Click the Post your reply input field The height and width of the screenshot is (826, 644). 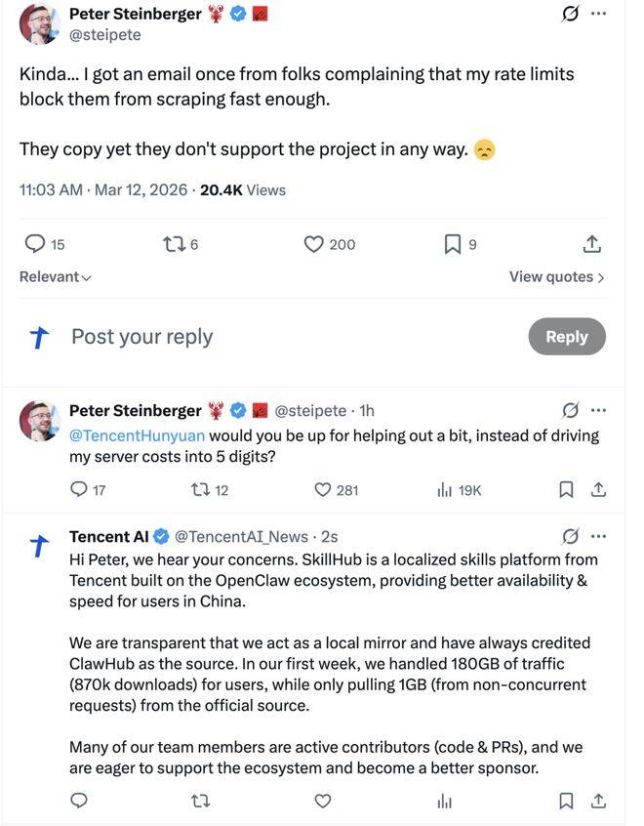(x=142, y=337)
